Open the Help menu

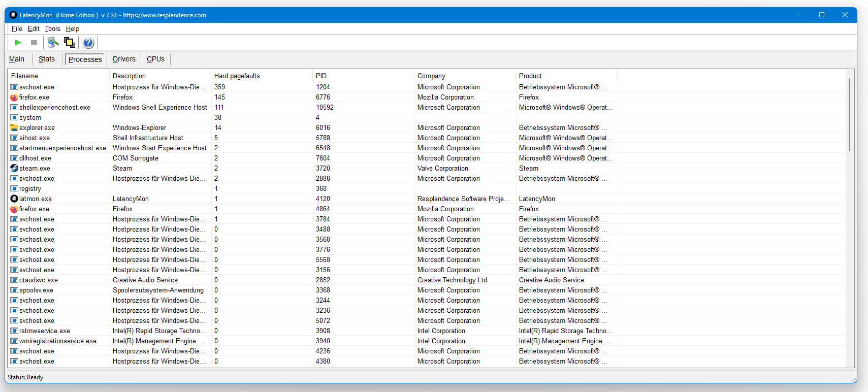point(73,29)
